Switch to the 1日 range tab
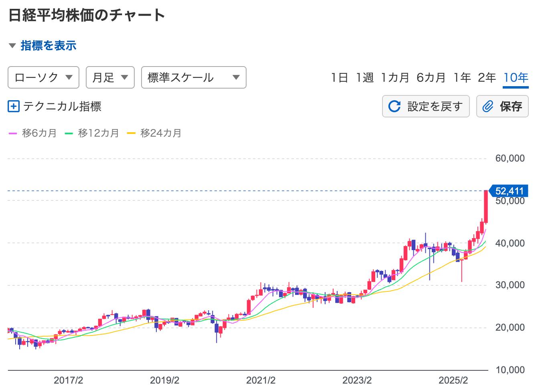The image size is (538, 392). [339, 77]
